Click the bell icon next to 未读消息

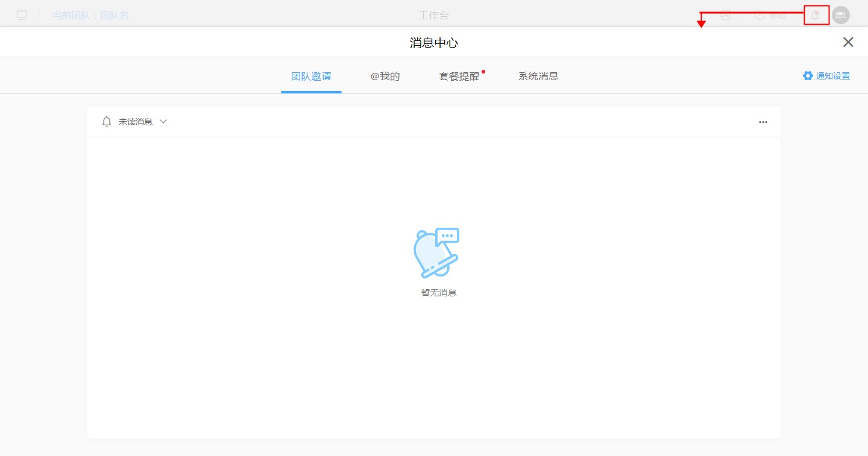click(x=107, y=122)
